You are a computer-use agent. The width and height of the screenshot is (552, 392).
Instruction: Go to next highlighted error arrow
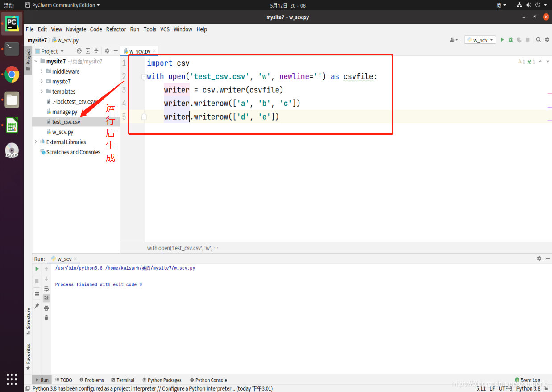548,62
